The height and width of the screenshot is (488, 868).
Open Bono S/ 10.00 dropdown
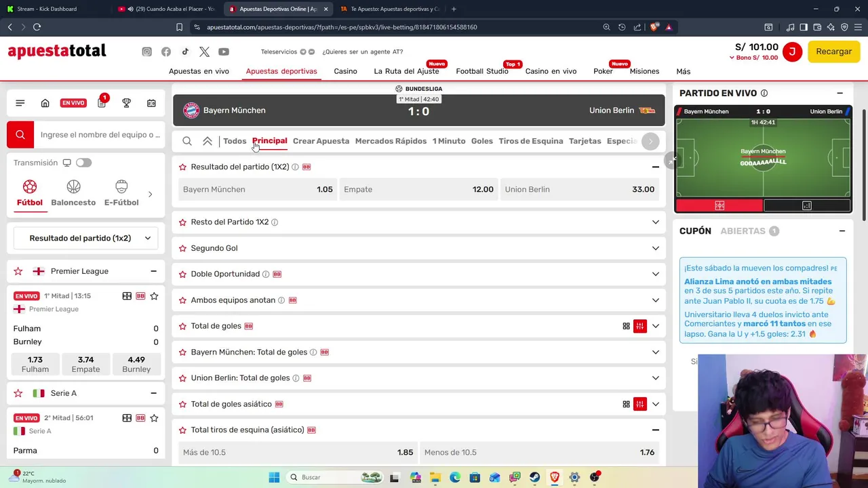pos(753,58)
